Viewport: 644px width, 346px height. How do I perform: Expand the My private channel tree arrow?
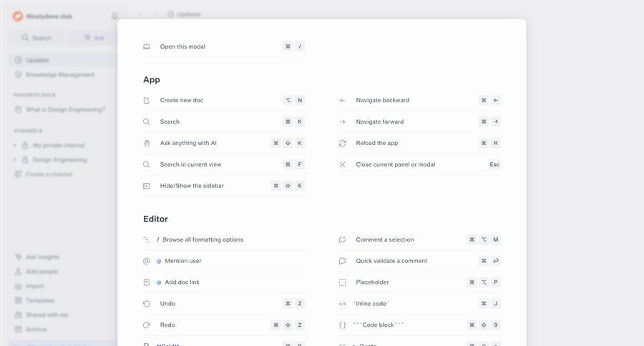(16, 146)
